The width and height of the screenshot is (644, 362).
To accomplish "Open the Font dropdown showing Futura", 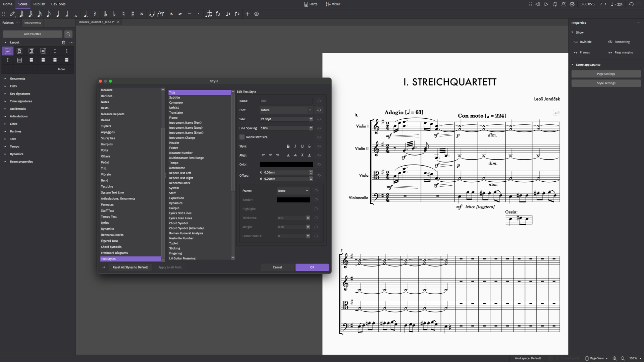I will pyautogui.click(x=286, y=110).
